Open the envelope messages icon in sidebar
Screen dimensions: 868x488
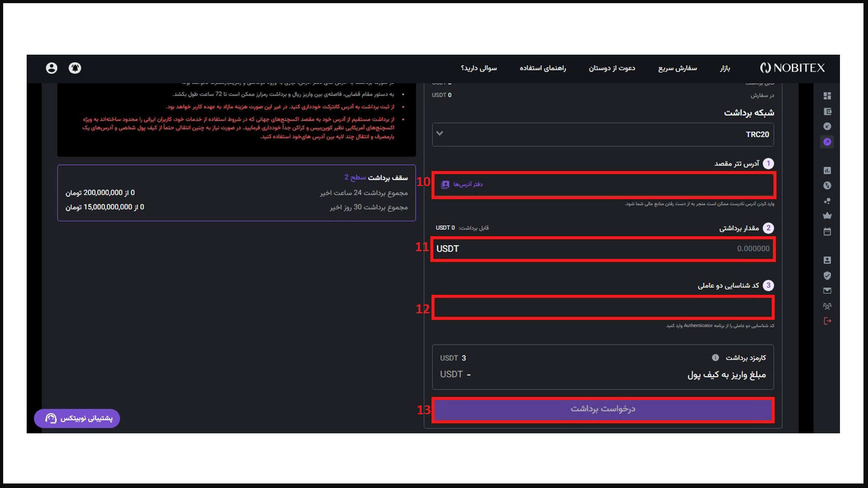pyautogui.click(x=827, y=291)
